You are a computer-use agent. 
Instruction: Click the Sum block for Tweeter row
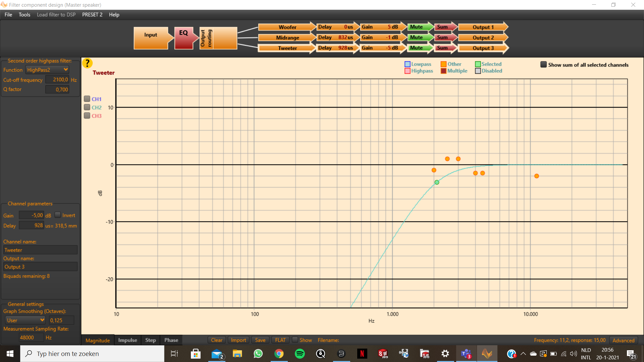tap(445, 48)
